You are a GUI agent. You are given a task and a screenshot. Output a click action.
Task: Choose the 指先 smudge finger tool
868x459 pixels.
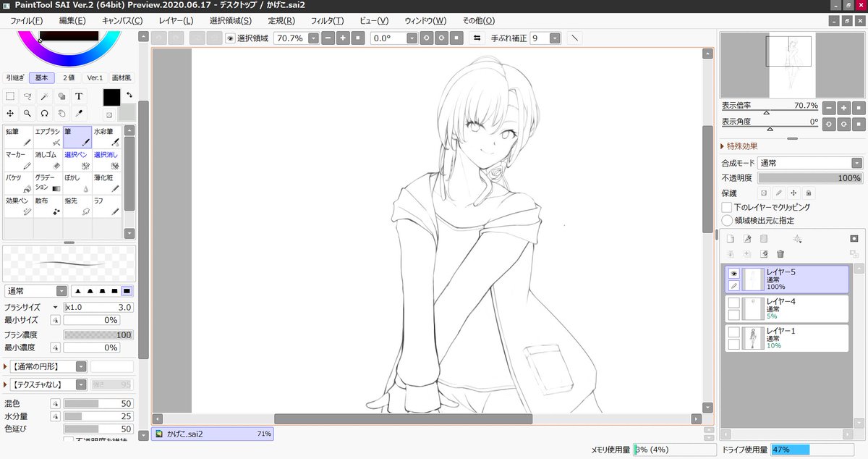coord(77,206)
